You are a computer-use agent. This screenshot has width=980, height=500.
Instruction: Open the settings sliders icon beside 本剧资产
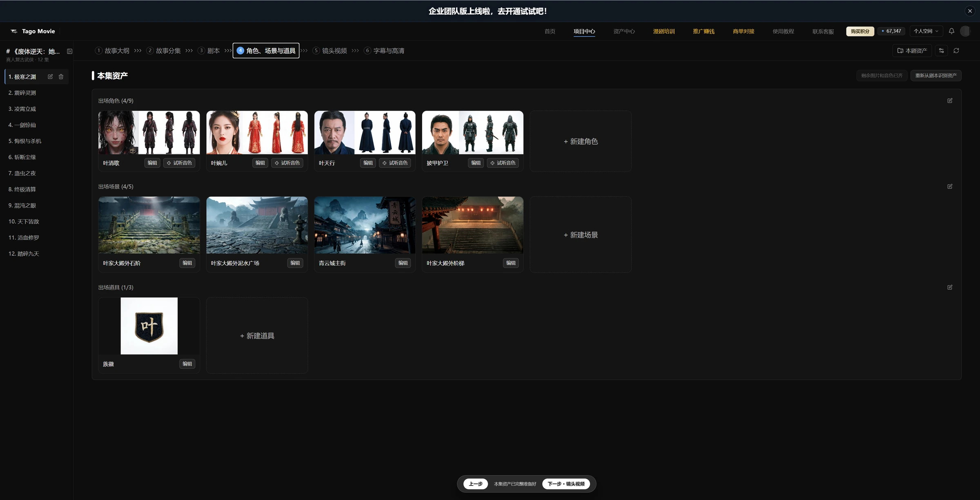click(x=941, y=51)
